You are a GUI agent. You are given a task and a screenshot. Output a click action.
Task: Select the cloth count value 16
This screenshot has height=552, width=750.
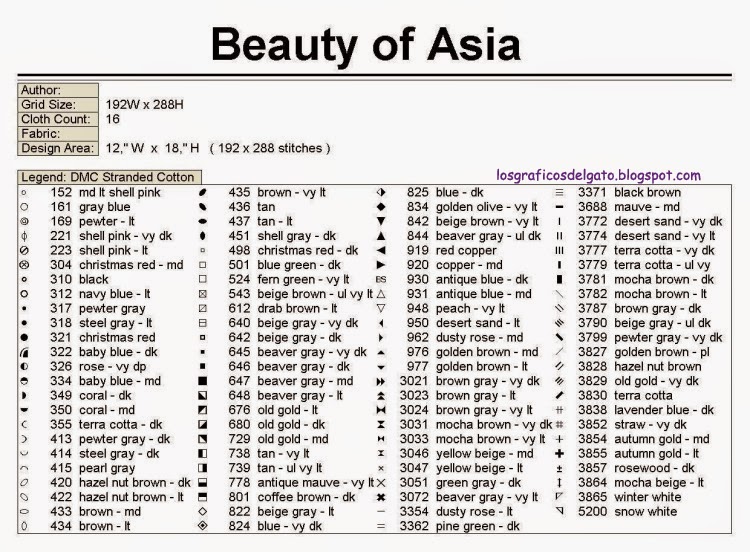112,119
